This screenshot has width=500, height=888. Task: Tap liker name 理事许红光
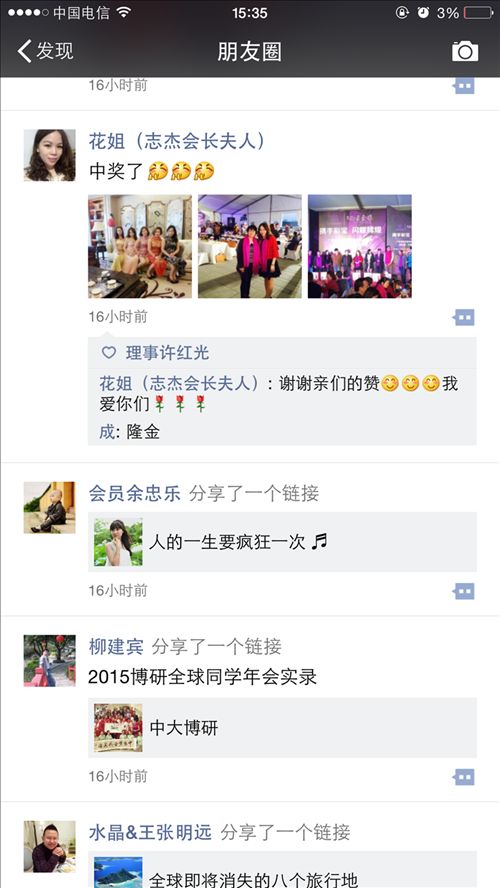(167, 353)
